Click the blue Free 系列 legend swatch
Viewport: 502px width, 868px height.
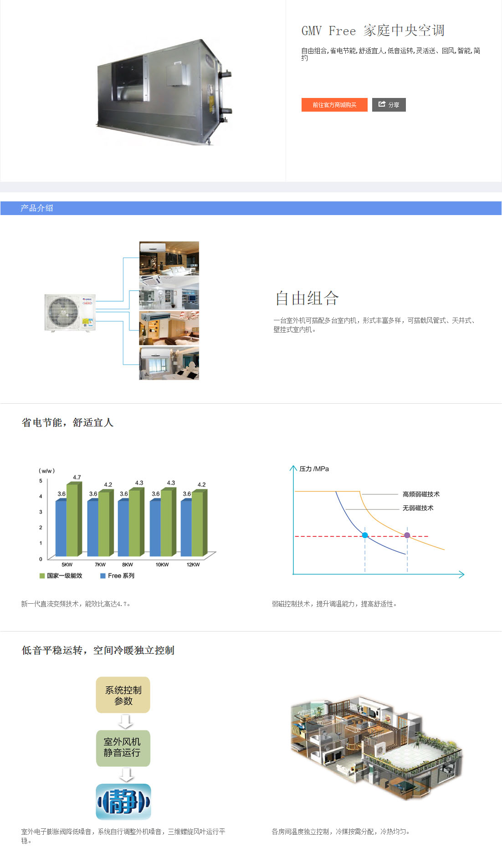(103, 576)
